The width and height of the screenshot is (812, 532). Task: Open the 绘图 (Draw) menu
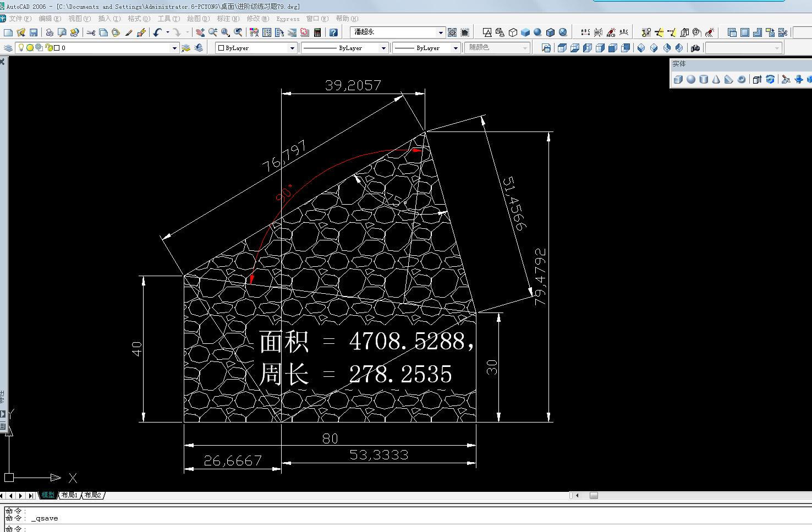pos(198,19)
